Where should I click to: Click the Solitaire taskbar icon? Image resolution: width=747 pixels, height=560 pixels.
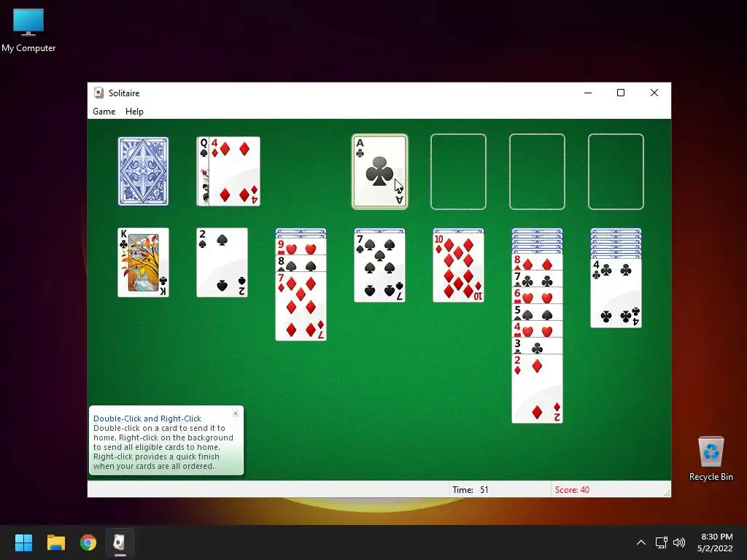click(120, 542)
